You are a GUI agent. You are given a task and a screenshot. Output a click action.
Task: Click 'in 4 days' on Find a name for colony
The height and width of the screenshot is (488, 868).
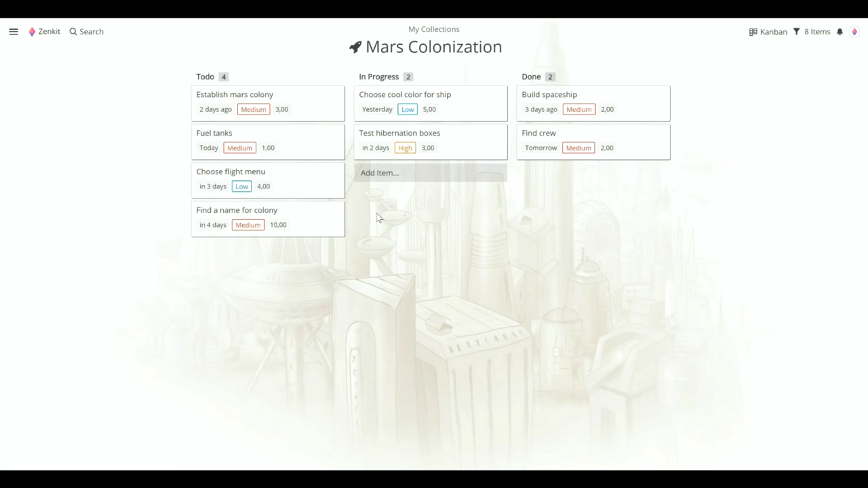[x=213, y=225]
